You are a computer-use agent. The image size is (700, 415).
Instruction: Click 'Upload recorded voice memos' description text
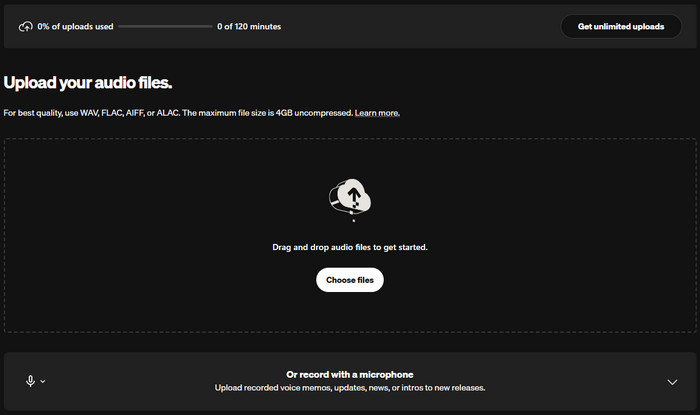click(x=350, y=388)
